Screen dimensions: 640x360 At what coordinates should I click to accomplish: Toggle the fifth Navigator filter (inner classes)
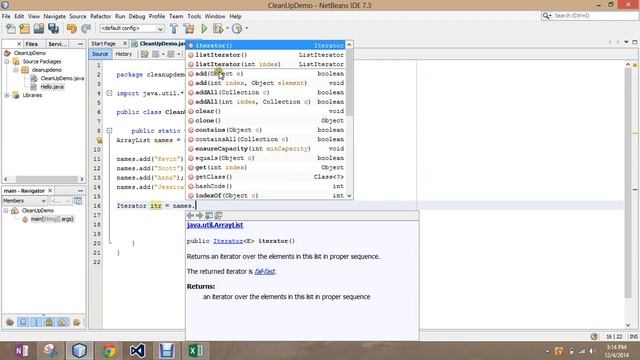(62, 322)
